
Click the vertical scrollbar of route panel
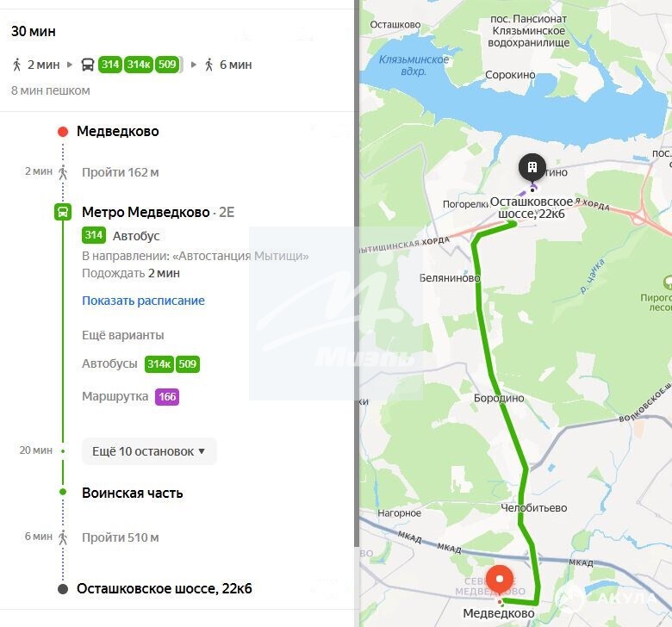(x=357, y=274)
